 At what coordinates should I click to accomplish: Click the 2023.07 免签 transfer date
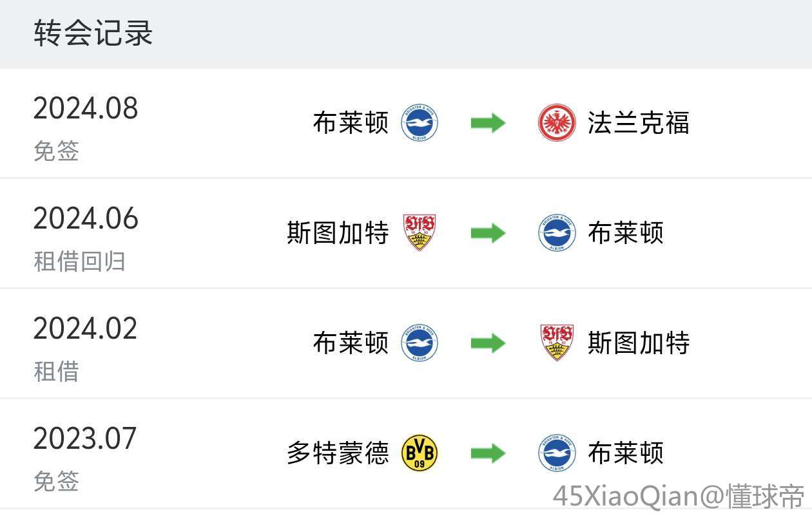(85, 439)
